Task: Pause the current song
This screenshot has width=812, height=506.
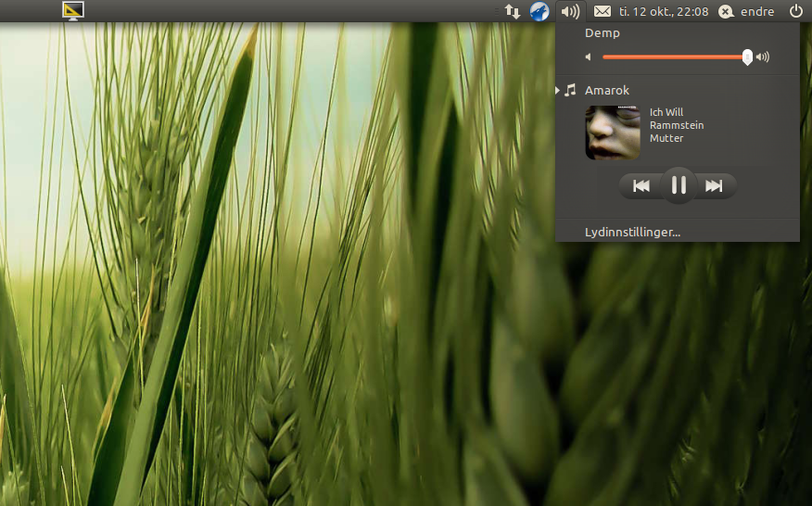Action: pos(679,185)
